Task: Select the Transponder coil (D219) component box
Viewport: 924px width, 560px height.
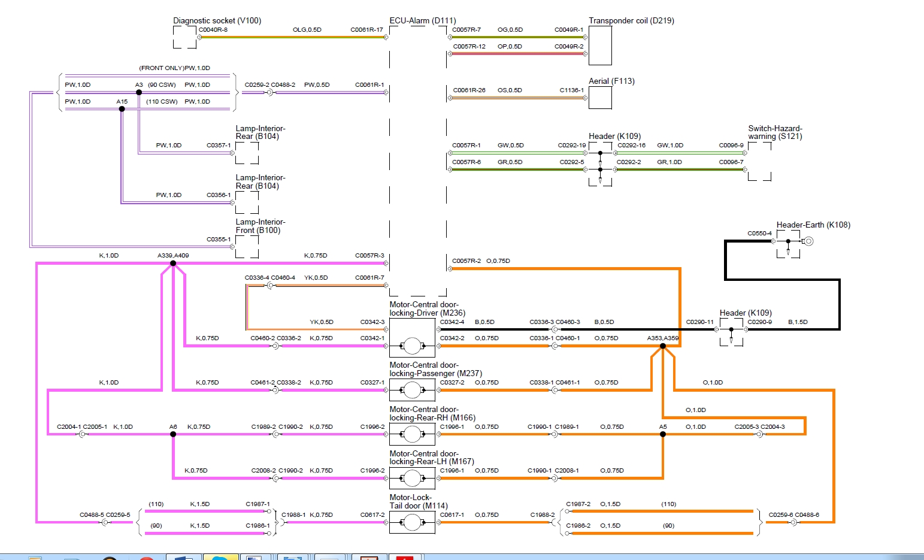Action: click(x=600, y=45)
